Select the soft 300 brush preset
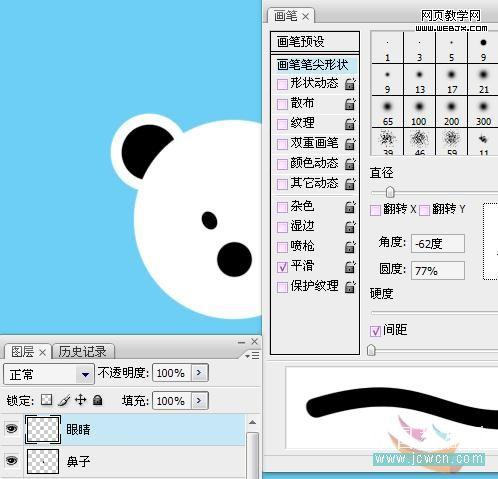The image size is (498, 479). click(x=483, y=112)
